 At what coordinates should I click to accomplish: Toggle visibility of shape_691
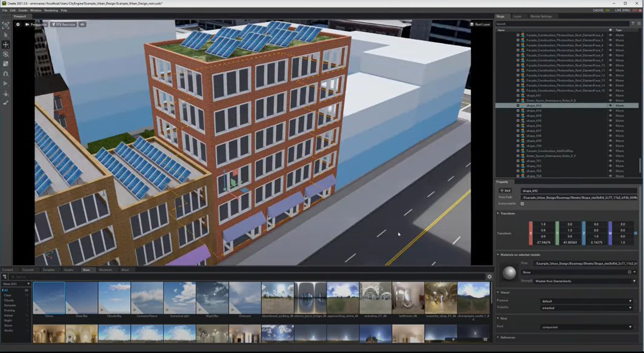pos(610,96)
